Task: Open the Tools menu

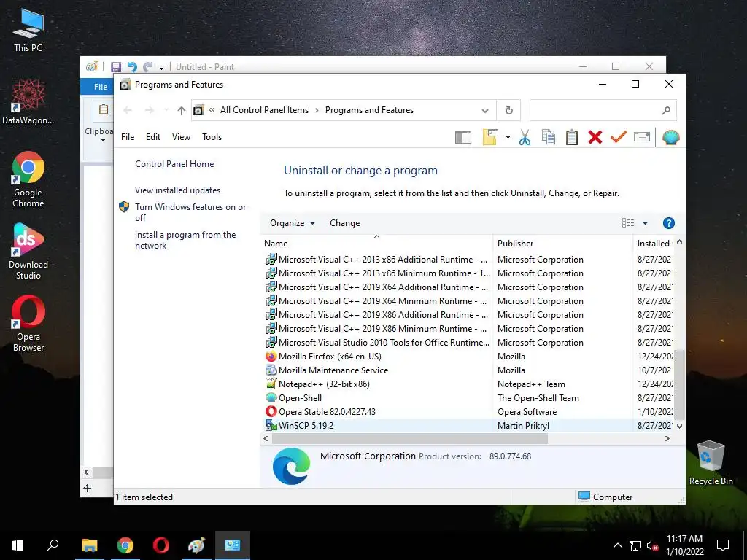Action: coord(212,137)
